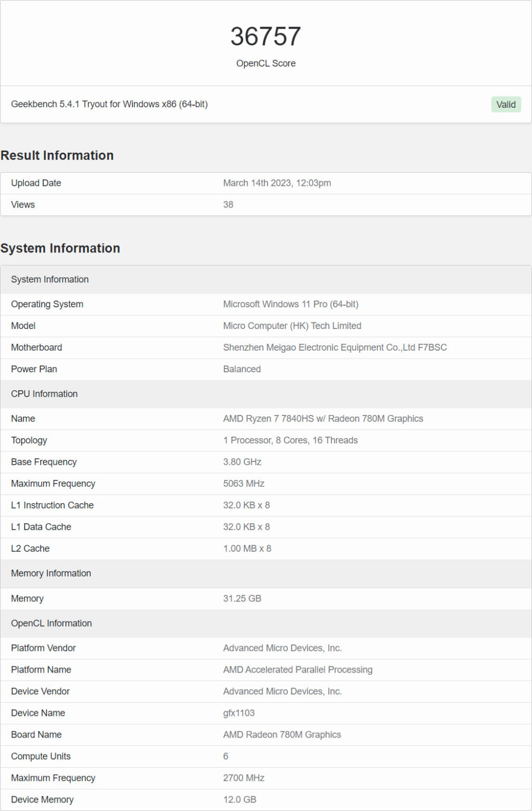Screen dimensions: 532x811
Task: Select the gfx1103 device name
Action: (x=239, y=713)
